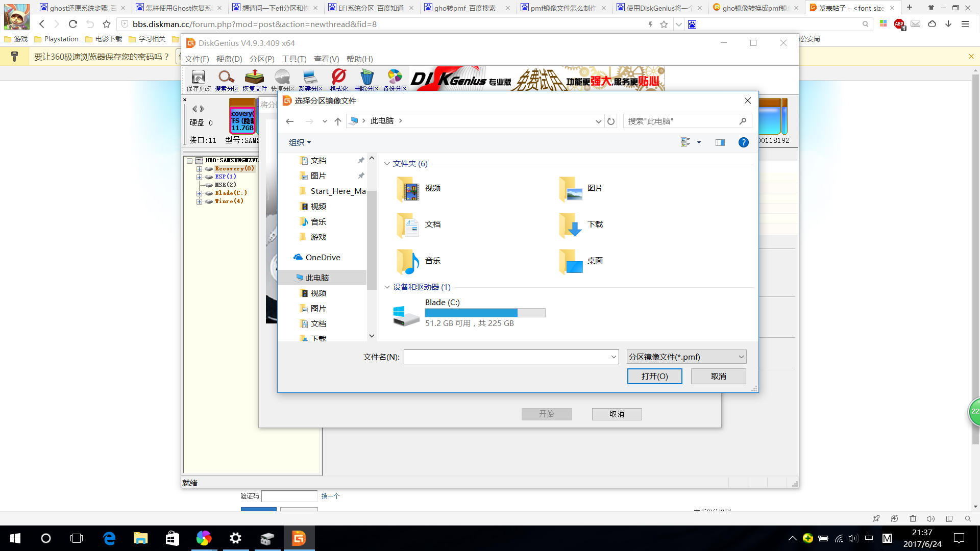
Task: Open the file type filter dropdown (*.pmf)
Action: 686,357
